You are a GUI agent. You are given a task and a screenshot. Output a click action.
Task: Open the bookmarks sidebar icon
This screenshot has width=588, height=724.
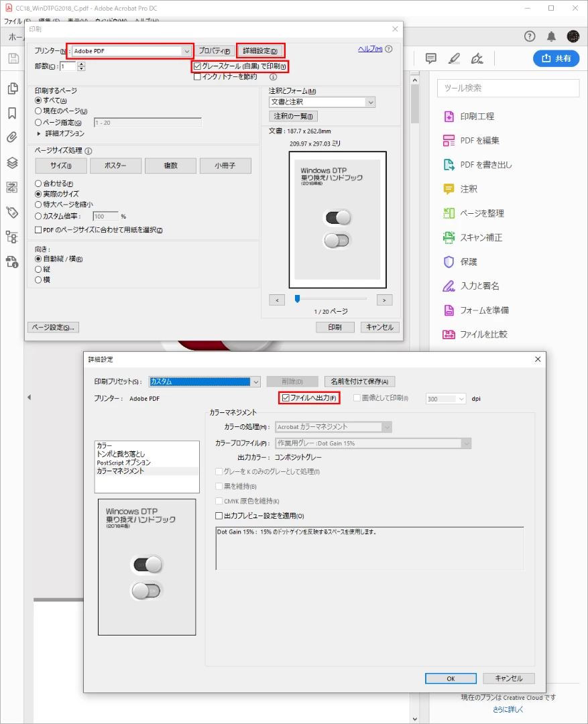[13, 113]
